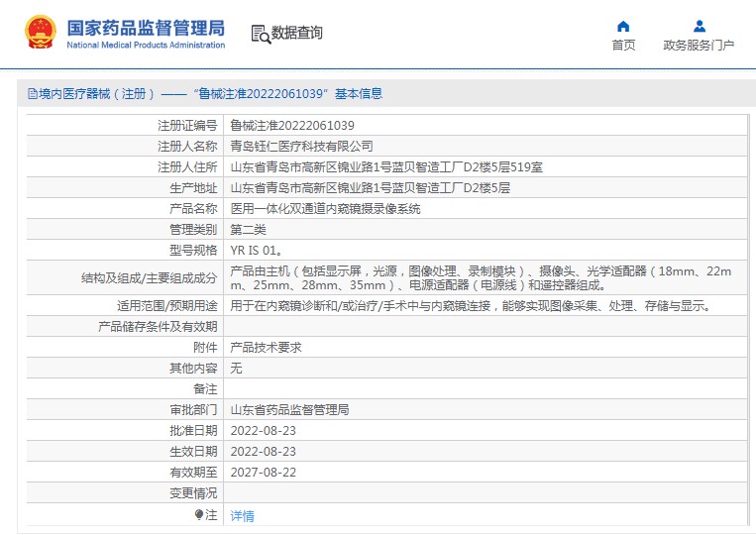Click the 无 value in 其他内容 row
Viewport: 756px width, 535px height.
[x=236, y=369]
